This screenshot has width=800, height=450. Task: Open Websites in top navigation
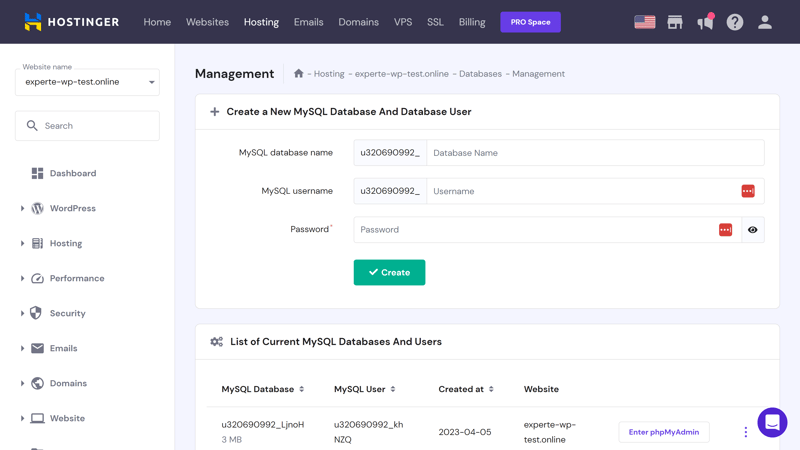coord(207,22)
